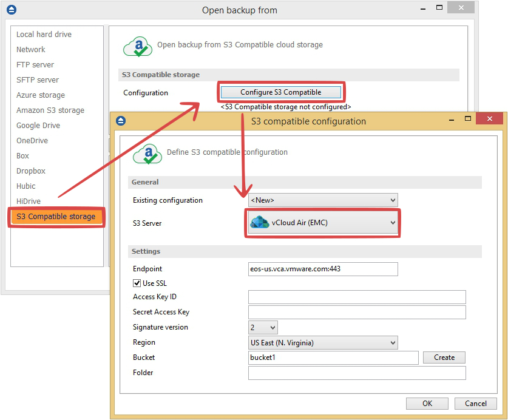Viewport: 508px width, 420px height.
Task: Select S3 Compatible storage source
Action: point(56,217)
